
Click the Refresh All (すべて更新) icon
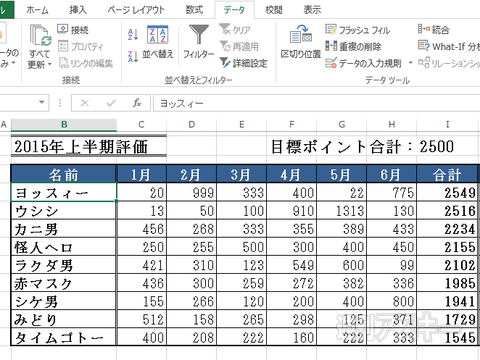coord(40,35)
